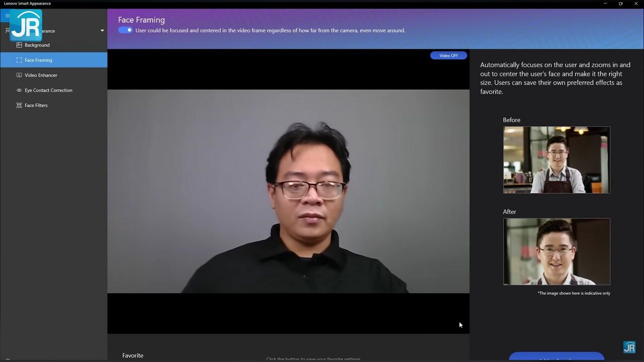644x362 pixels.
Task: Collapse the Smart Appearance section chevron
Action: point(102,30)
